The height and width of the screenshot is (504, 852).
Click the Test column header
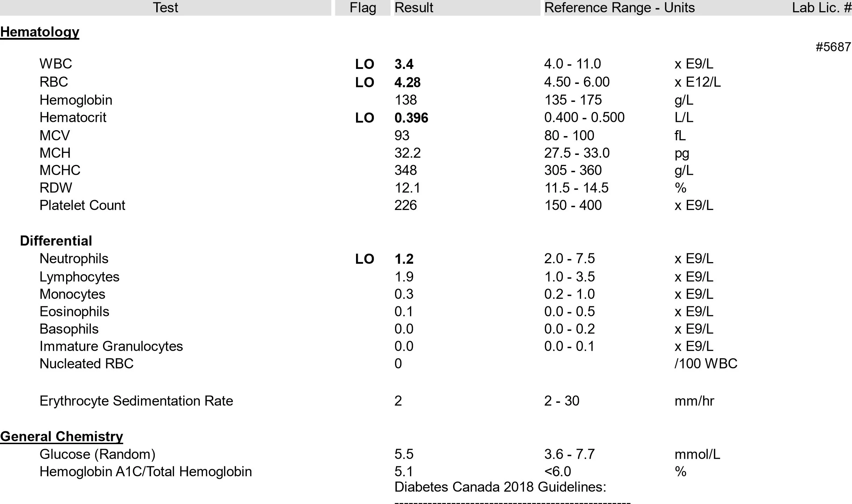point(165,8)
